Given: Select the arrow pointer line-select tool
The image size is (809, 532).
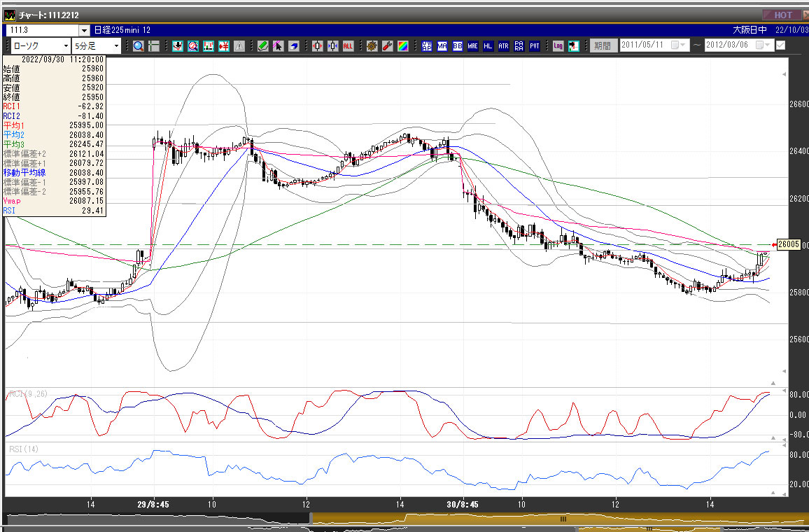Looking at the screenshot, I should click(278, 46).
